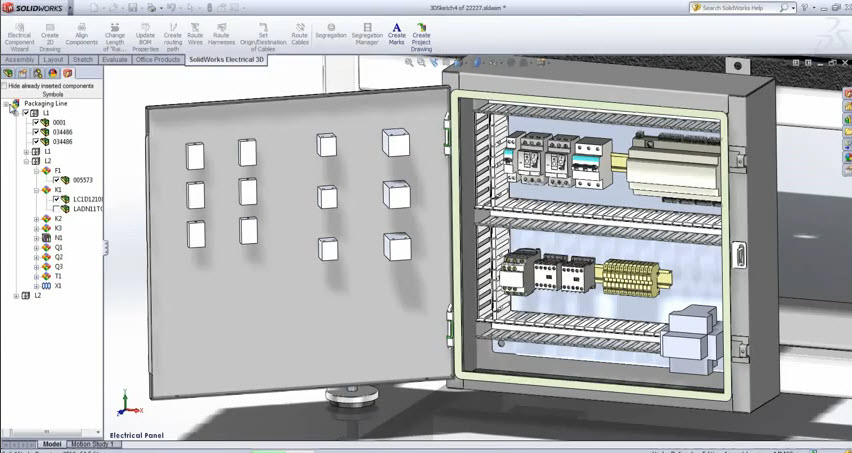Open the Electrical Component Wizard
Image resolution: width=852 pixels, height=453 pixels.
pos(19,36)
